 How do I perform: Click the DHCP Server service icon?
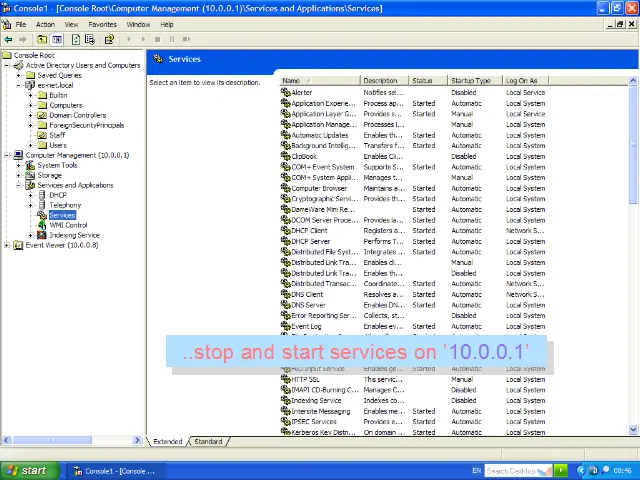pos(285,241)
